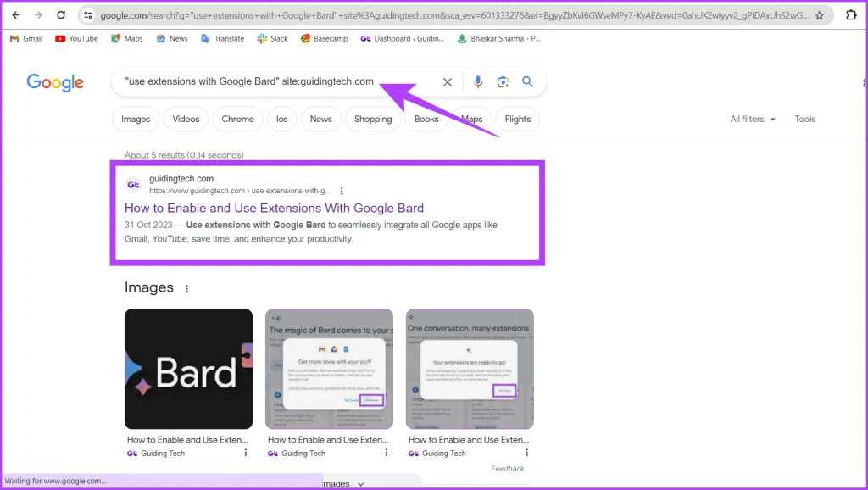Clear the search query with X
868x490 pixels.
[448, 82]
